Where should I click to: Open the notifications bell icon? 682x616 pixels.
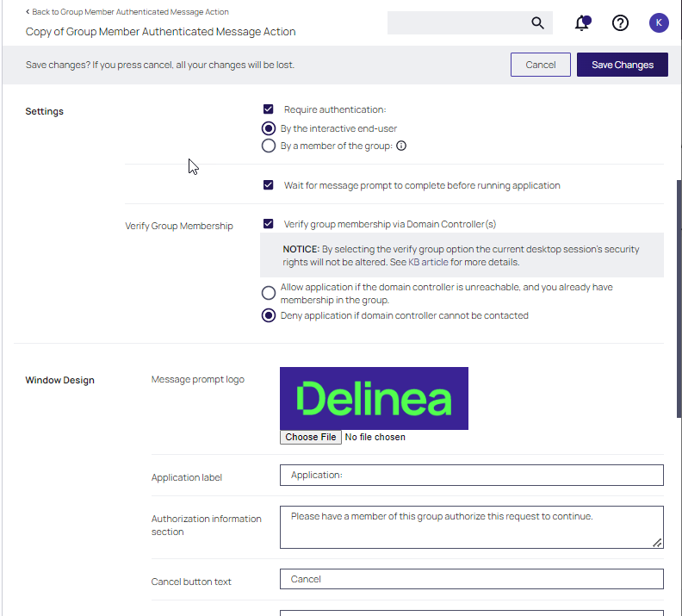582,23
